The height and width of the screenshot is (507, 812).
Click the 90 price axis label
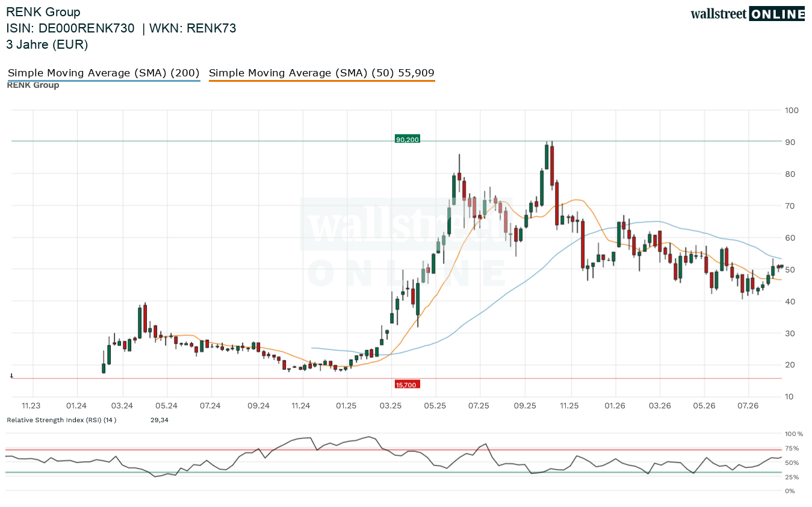tap(790, 143)
